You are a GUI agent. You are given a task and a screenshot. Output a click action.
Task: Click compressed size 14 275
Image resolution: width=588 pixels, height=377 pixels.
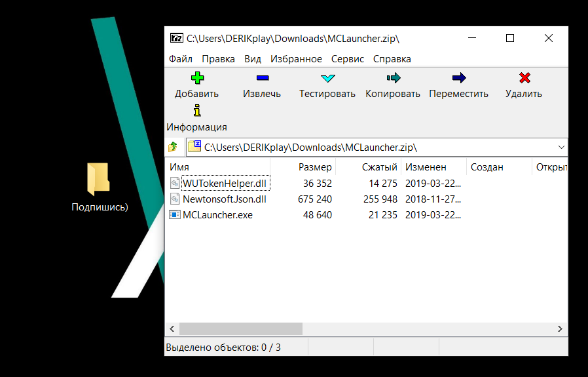coord(382,183)
